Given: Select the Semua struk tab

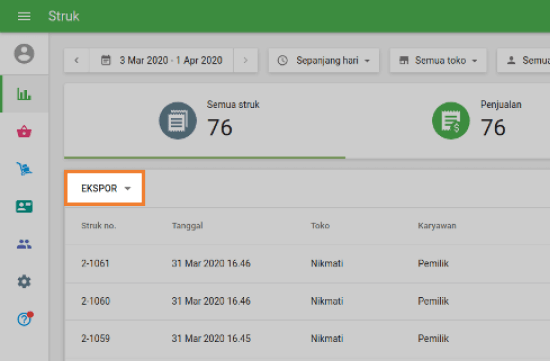Looking at the screenshot, I should point(204,121).
